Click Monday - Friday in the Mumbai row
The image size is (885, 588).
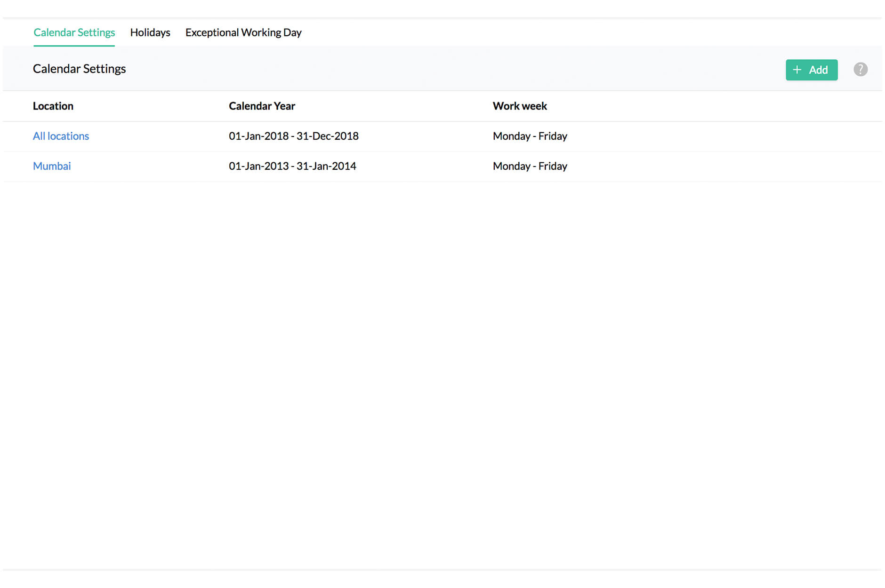click(x=530, y=166)
